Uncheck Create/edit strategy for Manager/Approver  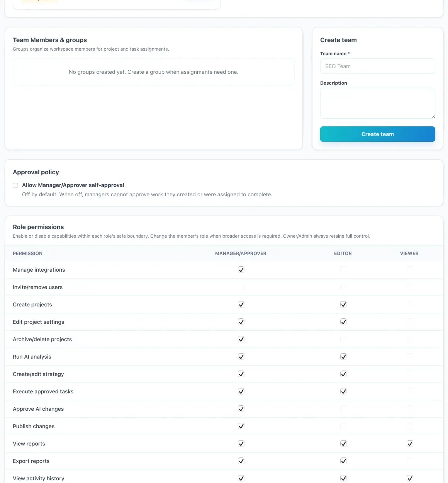point(241,374)
